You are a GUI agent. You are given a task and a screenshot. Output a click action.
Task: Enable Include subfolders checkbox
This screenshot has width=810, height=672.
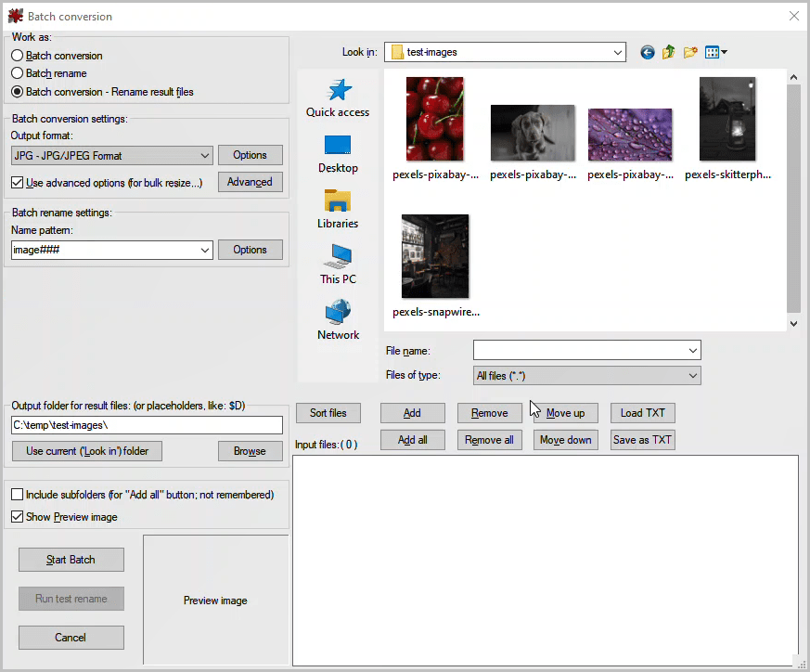[18, 495]
